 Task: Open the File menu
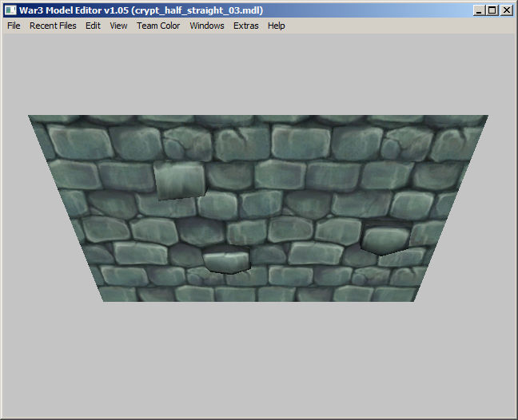pyautogui.click(x=14, y=26)
